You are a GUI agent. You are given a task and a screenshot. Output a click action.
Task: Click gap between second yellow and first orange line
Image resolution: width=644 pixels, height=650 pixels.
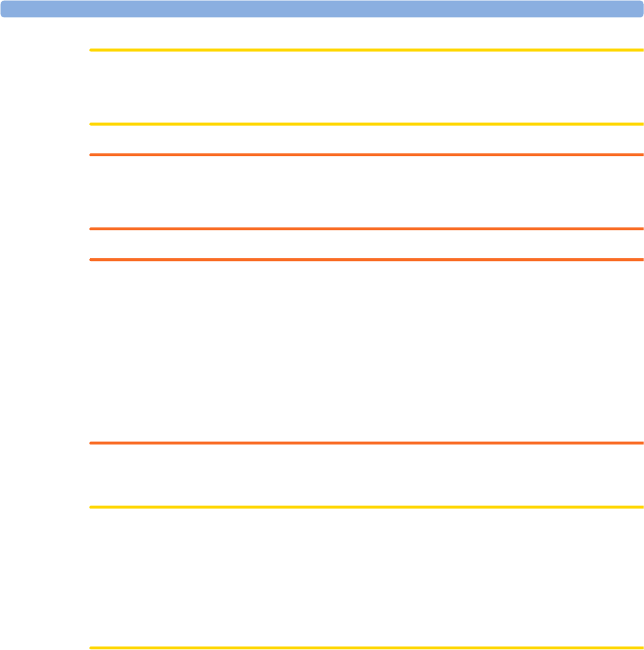pos(366,139)
